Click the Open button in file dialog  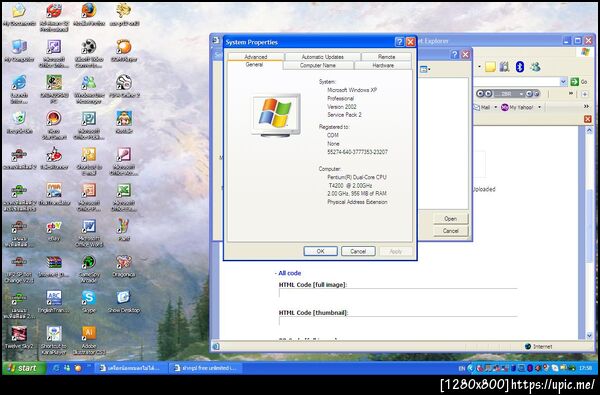(451, 219)
